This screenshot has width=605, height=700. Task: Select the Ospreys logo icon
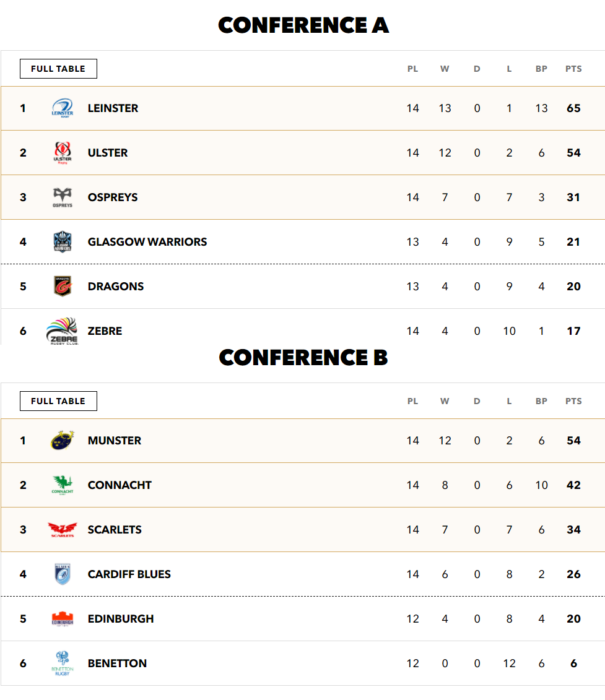tap(63, 197)
